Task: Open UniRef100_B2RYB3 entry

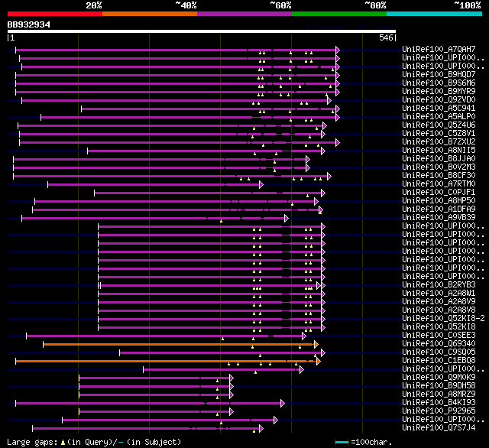Action: pyautogui.click(x=439, y=285)
